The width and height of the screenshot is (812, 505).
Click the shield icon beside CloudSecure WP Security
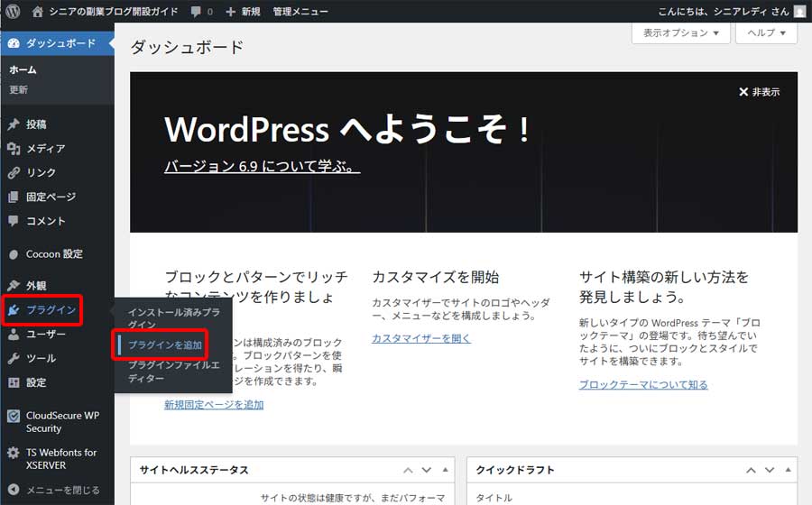[x=14, y=416]
